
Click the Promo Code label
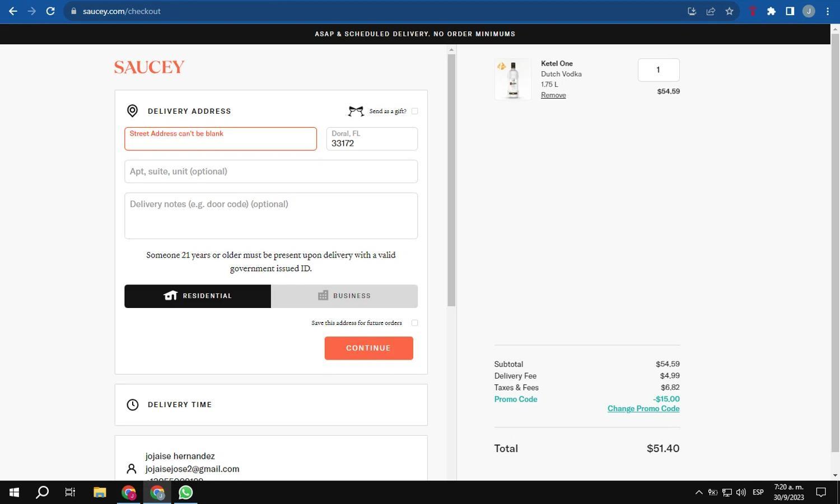coord(516,399)
